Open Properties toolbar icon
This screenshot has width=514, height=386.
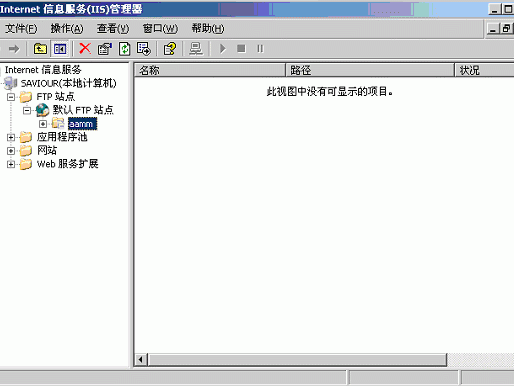click(x=105, y=49)
